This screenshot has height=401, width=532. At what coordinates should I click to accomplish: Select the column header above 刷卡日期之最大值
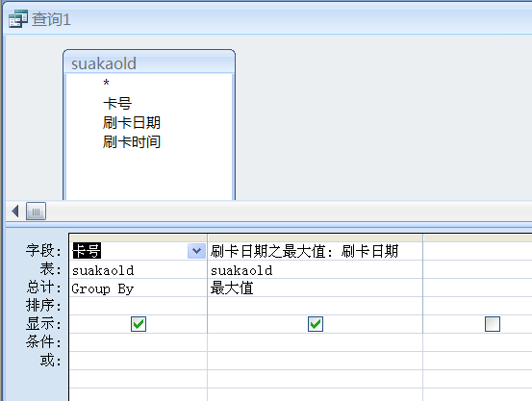pos(315,238)
